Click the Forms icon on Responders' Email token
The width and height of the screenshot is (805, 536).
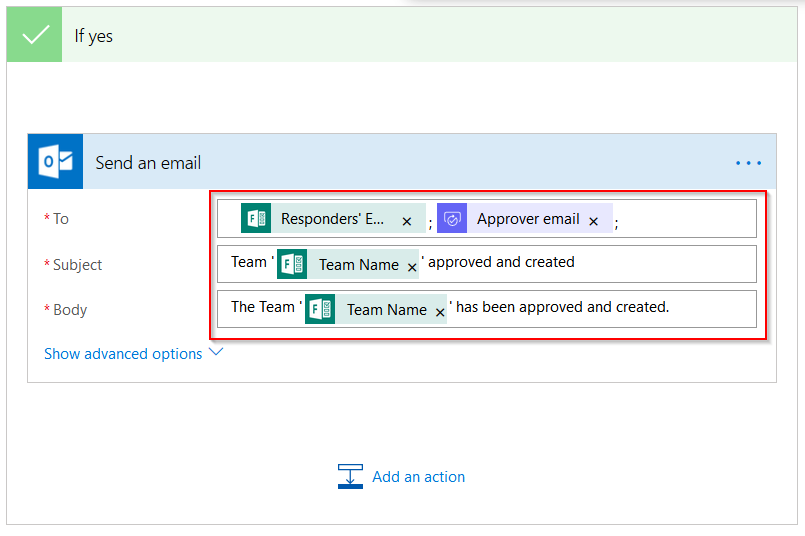pos(256,218)
